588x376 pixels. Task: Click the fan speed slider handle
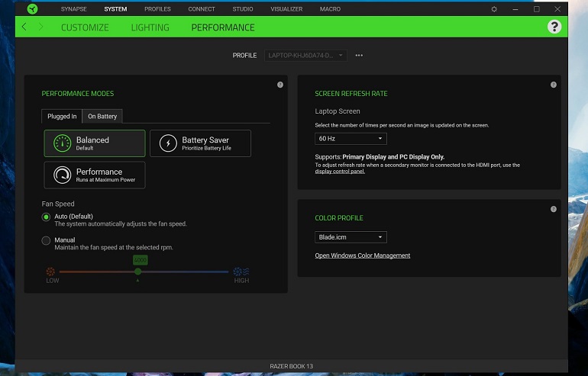tap(138, 272)
